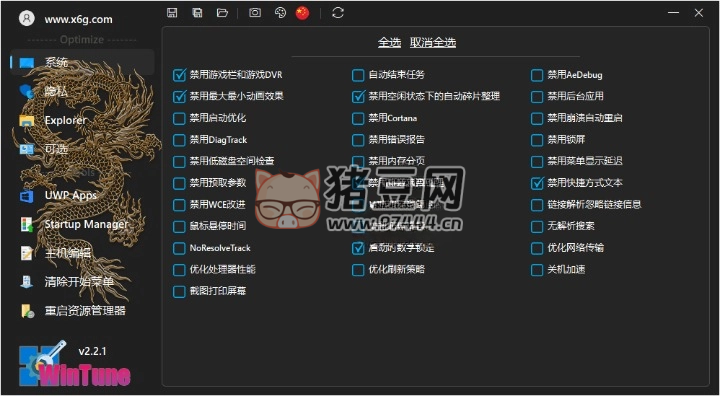Enable 禁用WCE改进 checkbox
Screen dimensions: 720x396
(x=179, y=205)
